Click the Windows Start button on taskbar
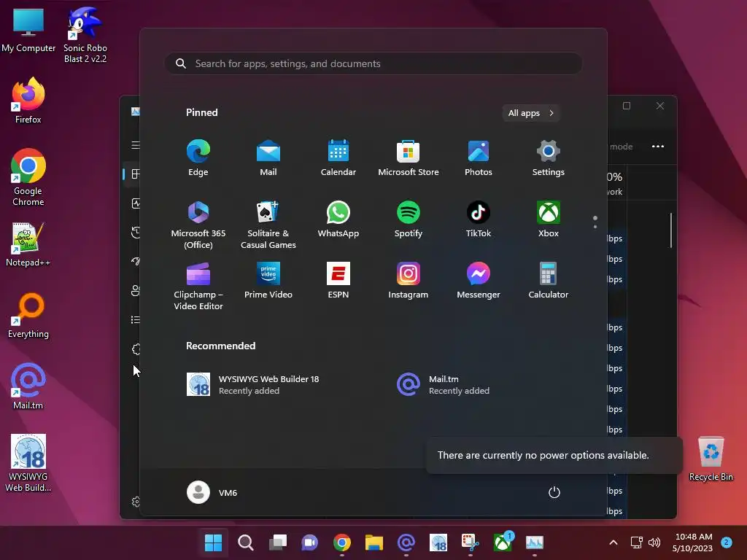Screen dimensions: 747x560 tap(213, 542)
